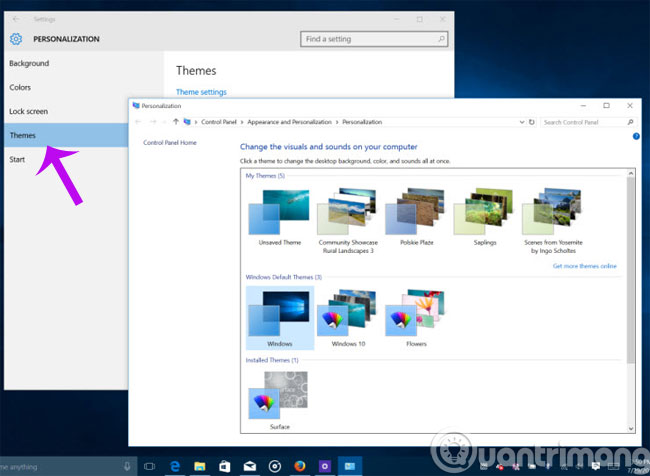This screenshot has width=650, height=476.
Task: Open Microsoft Edge from the taskbar
Action: coord(175,465)
